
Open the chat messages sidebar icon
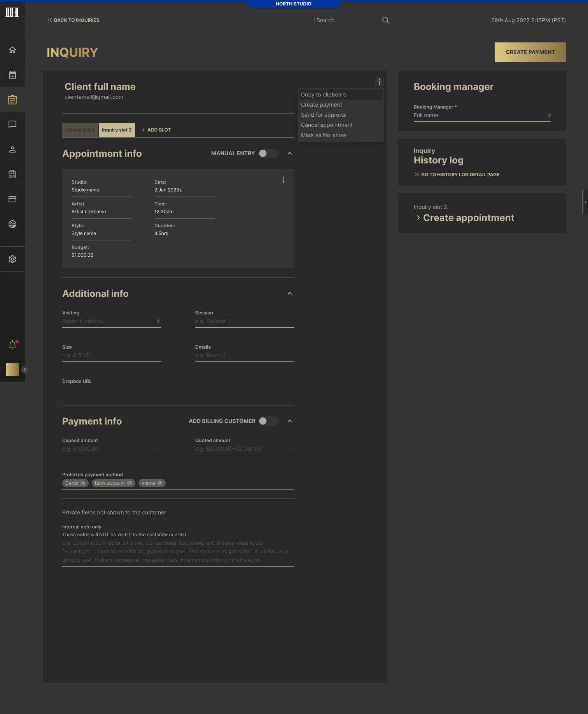[12, 125]
